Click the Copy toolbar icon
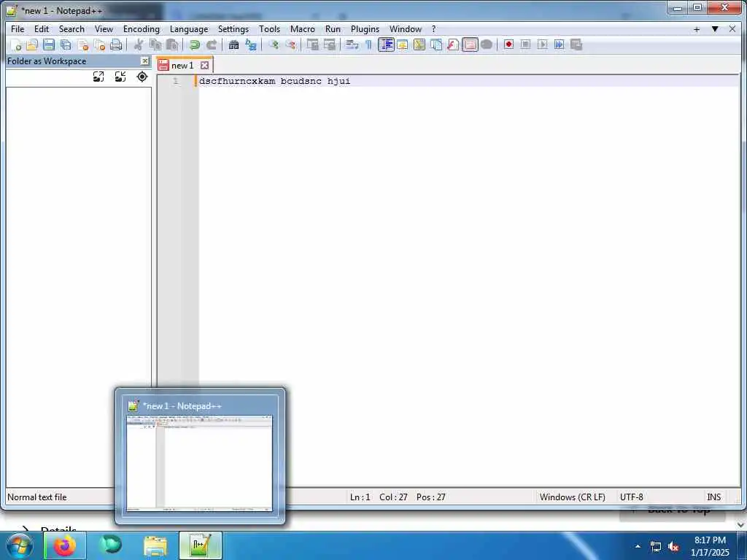Viewport: 747px width, 560px height. pyautogui.click(x=155, y=44)
